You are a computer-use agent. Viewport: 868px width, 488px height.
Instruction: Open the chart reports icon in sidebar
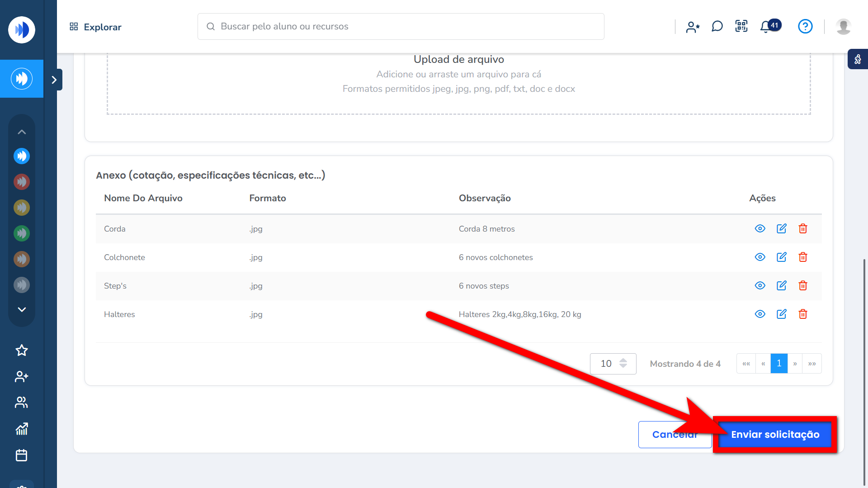pos(22,429)
